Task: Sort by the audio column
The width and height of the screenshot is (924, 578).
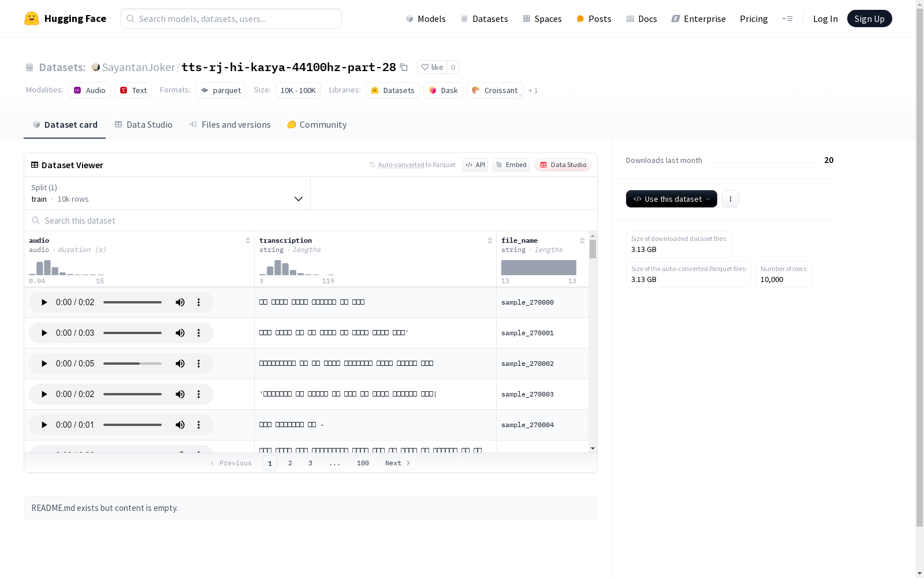Action: coord(248,240)
